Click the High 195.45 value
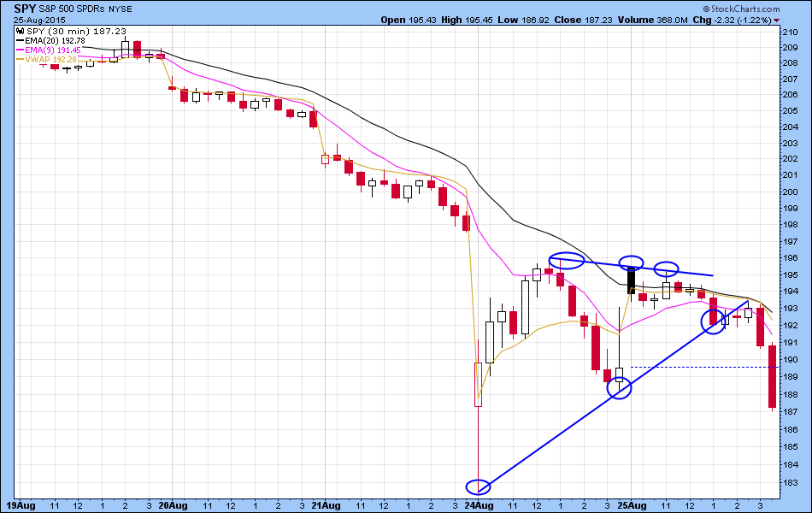This screenshot has height=513, width=812. (466, 21)
